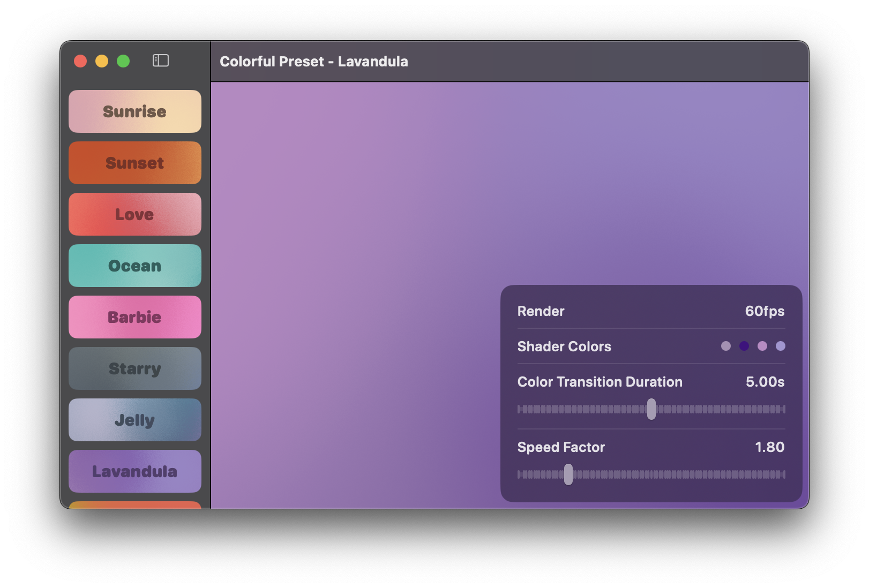
Task: Choose the Lavandula preset
Action: [x=135, y=471]
